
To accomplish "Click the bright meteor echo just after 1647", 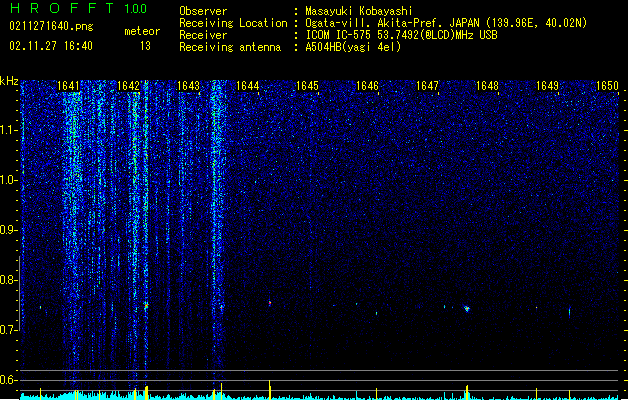I will click(x=467, y=309).
